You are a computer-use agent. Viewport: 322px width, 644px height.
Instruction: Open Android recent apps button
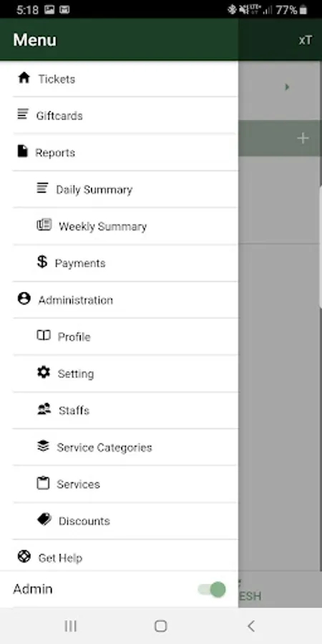tap(71, 626)
